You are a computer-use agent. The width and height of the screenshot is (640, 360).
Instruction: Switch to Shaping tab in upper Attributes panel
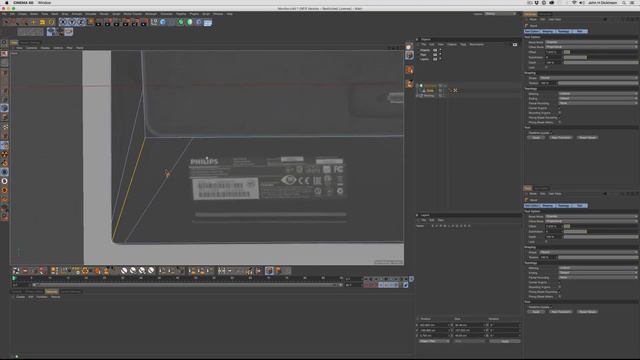pyautogui.click(x=548, y=31)
